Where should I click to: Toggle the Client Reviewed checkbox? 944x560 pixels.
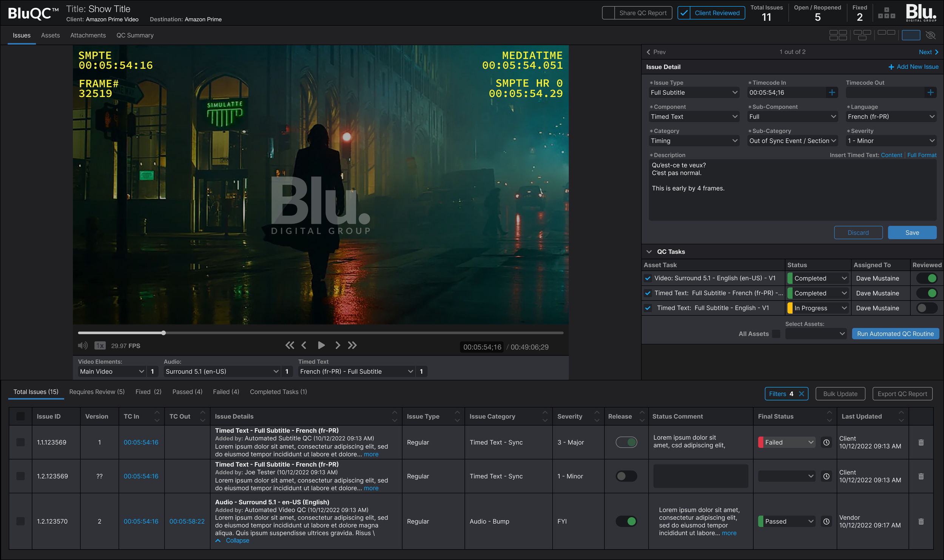tap(684, 12)
